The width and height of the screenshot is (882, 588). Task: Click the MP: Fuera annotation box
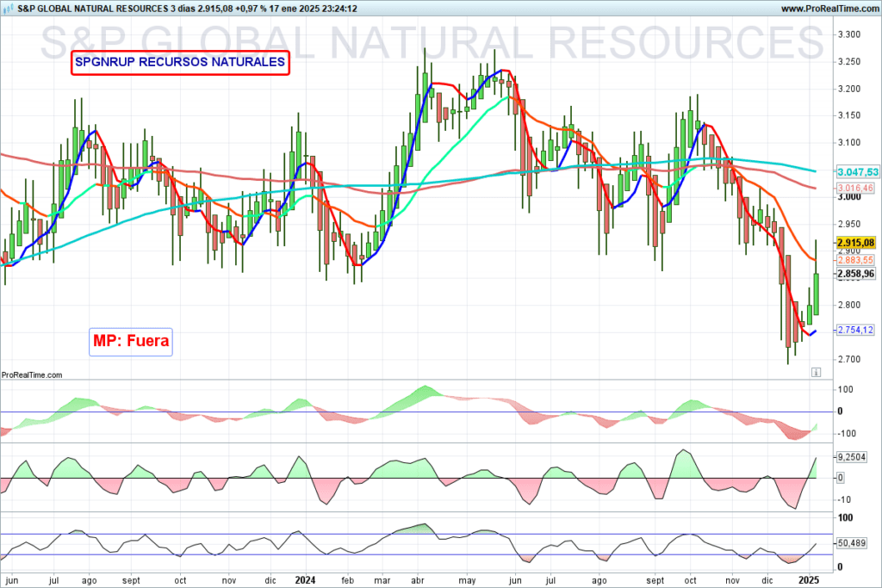pos(131,340)
